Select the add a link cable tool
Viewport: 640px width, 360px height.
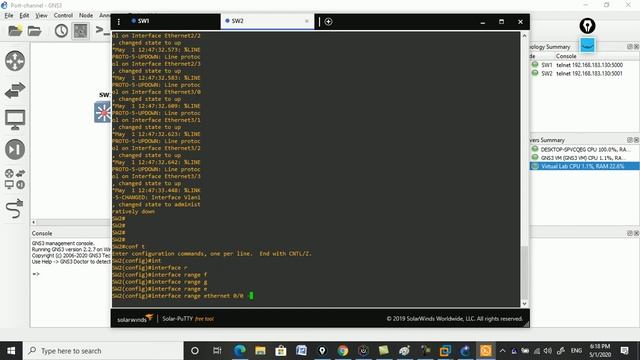15,209
